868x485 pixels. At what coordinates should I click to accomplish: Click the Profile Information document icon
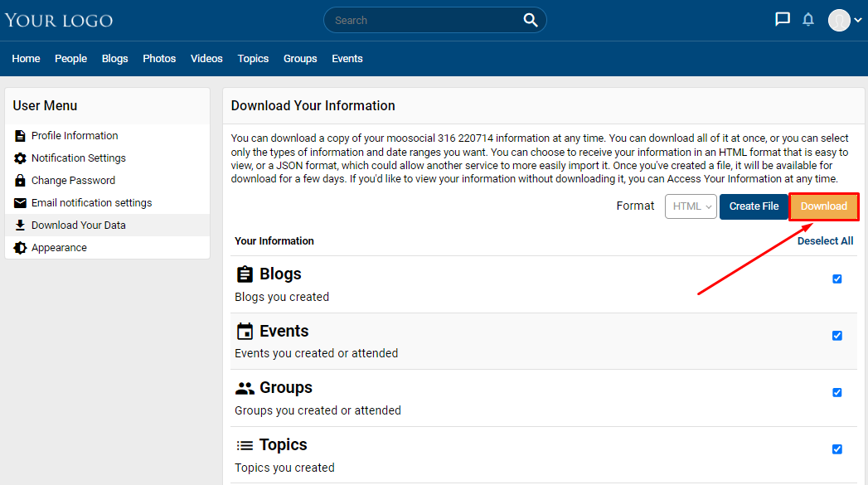coord(20,136)
